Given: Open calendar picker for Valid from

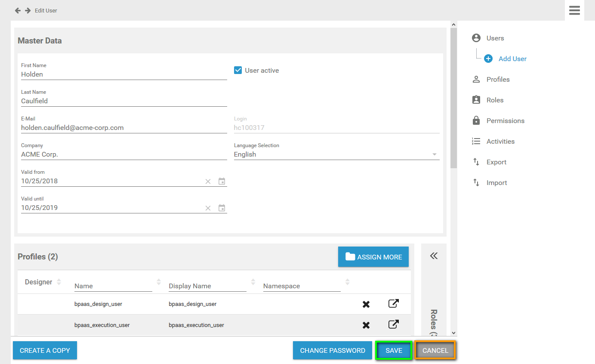Looking at the screenshot, I should 222,181.
